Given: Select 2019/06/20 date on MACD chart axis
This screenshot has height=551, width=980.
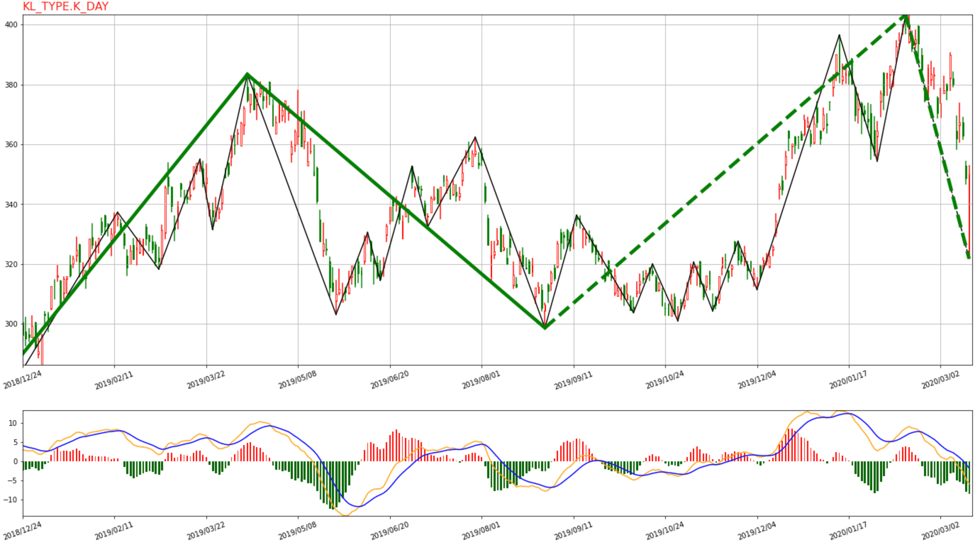Looking at the screenshot, I should [390, 531].
